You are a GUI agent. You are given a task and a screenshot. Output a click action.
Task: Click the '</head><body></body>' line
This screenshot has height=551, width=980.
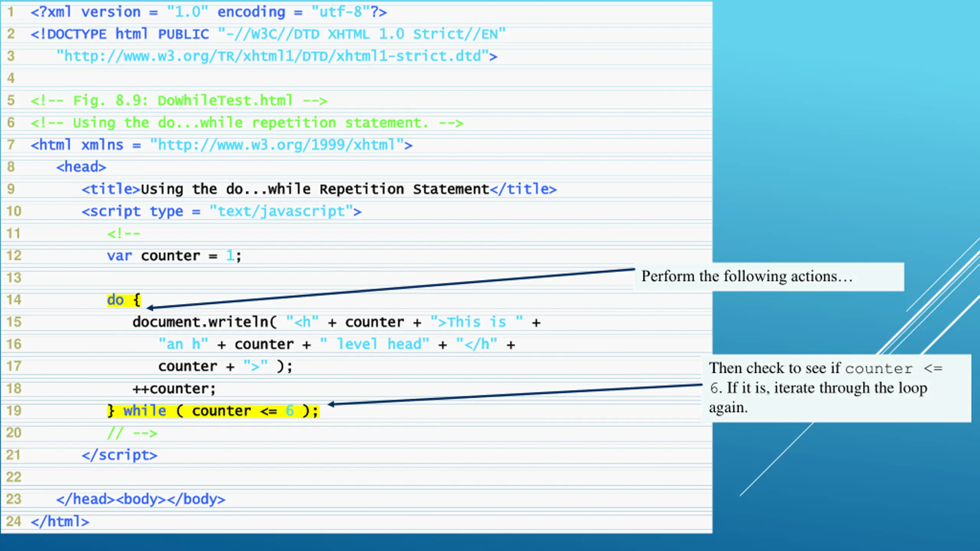[x=141, y=499]
